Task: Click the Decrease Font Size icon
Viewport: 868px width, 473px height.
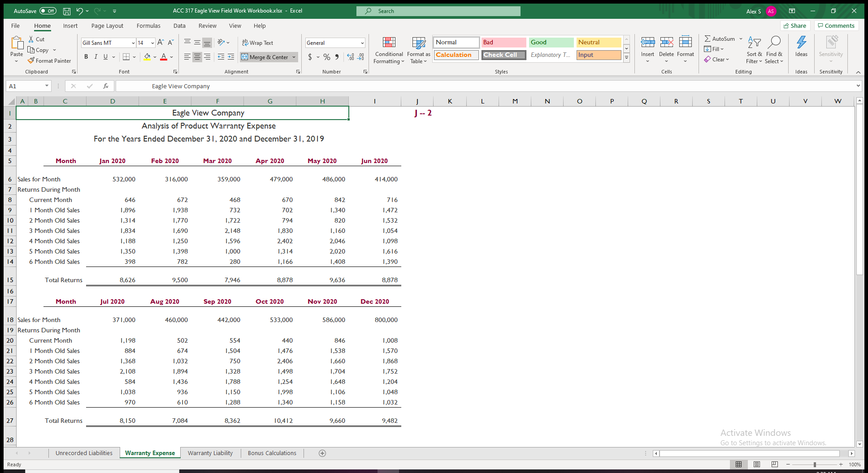Action: 170,43
